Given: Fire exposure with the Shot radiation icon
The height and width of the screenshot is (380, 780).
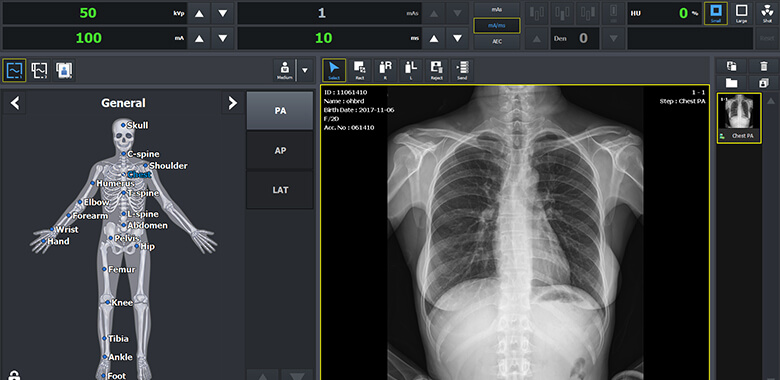Looking at the screenshot, I should 767,13.
